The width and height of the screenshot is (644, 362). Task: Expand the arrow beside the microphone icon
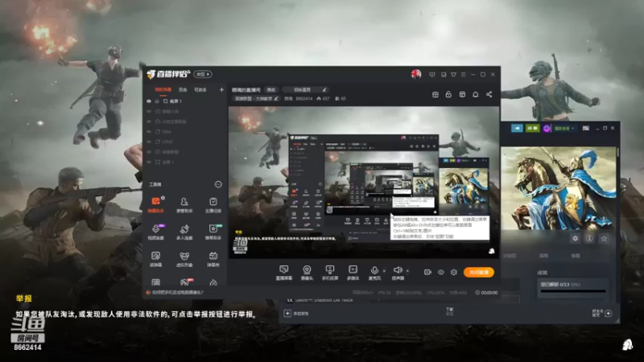point(384,270)
